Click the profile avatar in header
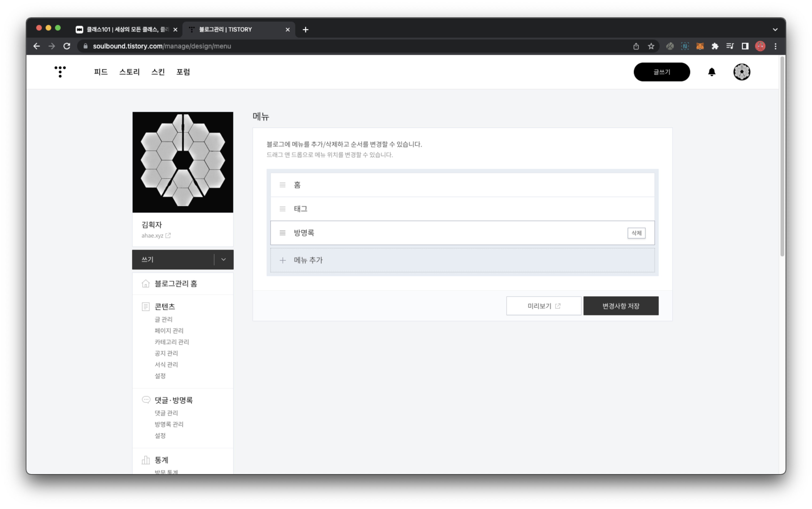This screenshot has width=812, height=509. pyautogui.click(x=741, y=72)
